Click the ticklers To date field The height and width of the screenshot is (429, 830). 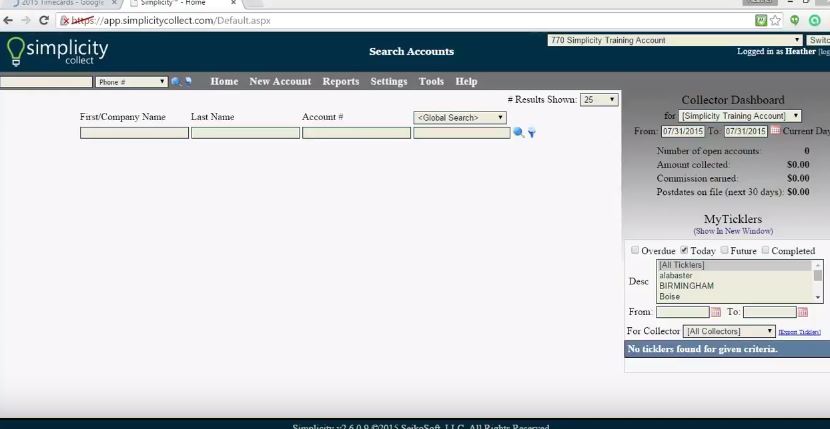(x=770, y=312)
